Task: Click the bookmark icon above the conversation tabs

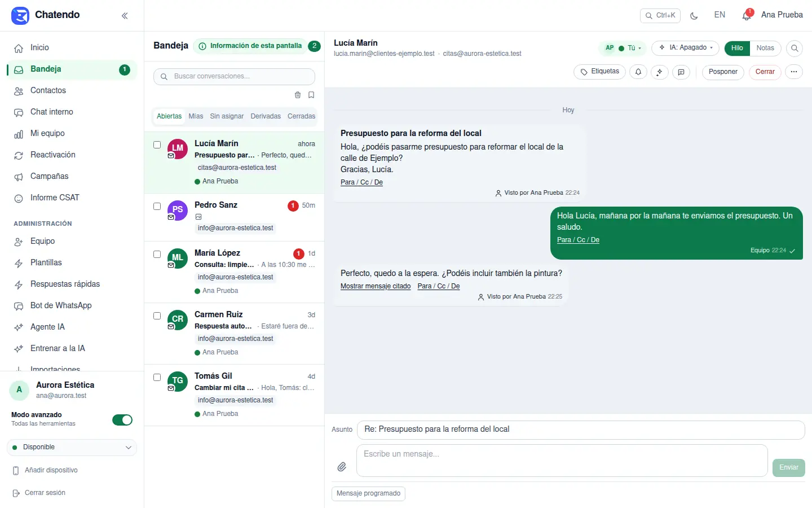Action: tap(311, 95)
